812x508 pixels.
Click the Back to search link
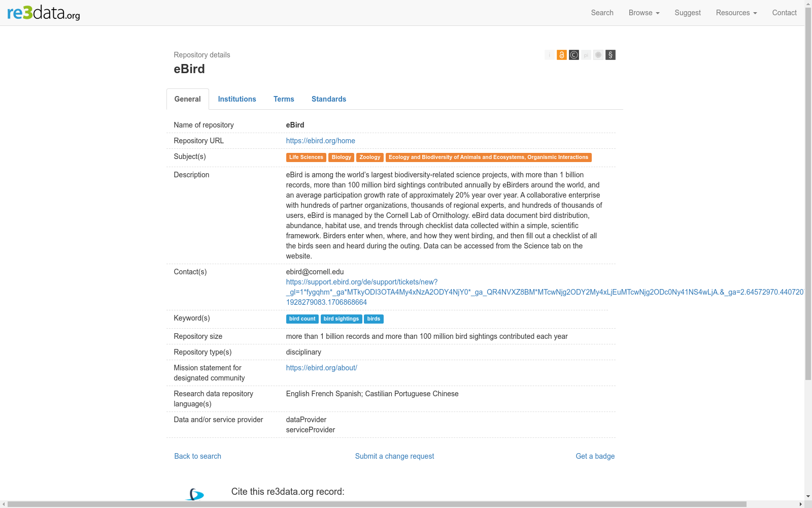[198, 456]
